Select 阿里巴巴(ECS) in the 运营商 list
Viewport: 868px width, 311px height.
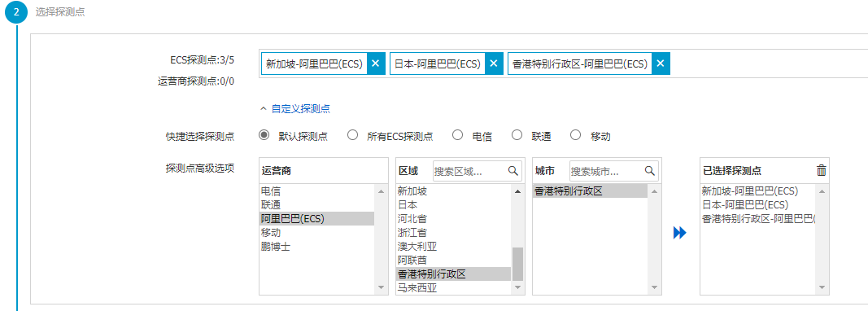(x=317, y=219)
